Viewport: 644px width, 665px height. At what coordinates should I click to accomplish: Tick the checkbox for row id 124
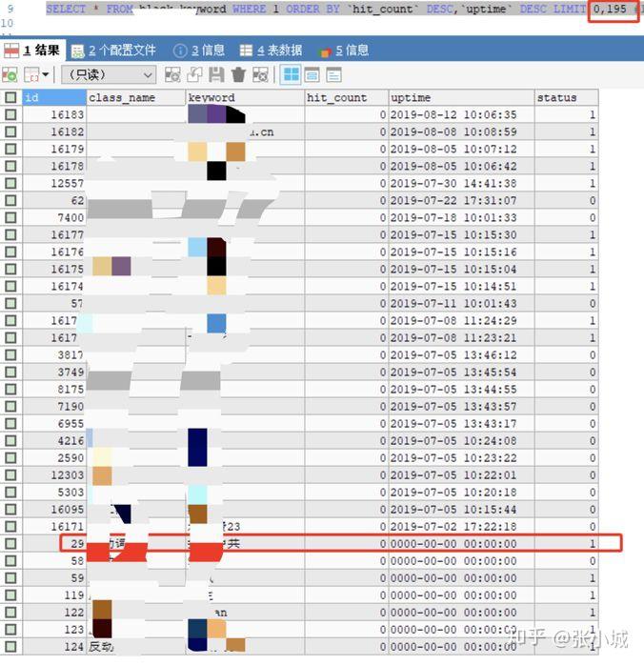point(11,647)
